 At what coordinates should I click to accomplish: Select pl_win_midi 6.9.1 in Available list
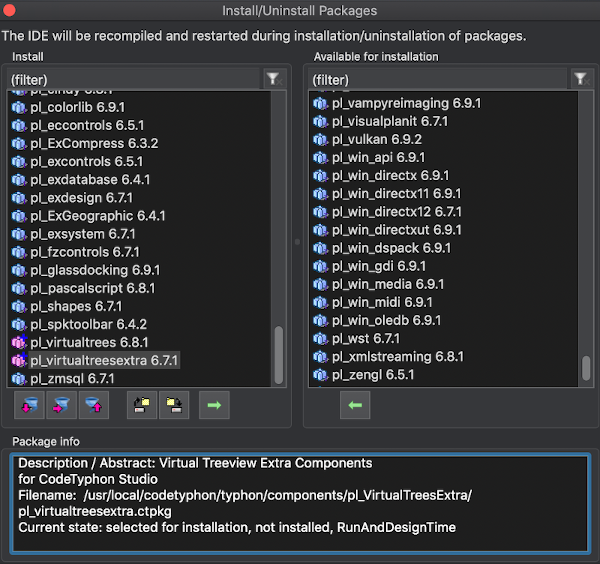tap(382, 302)
